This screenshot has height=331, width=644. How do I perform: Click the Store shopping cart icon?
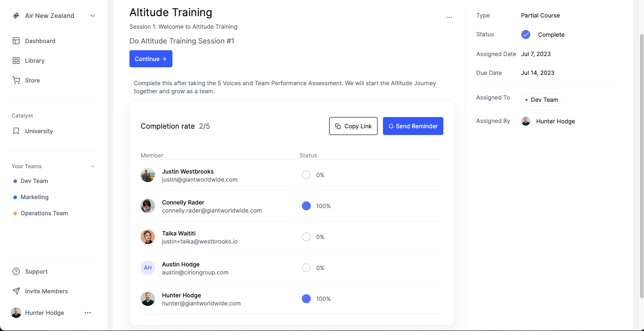coord(16,80)
